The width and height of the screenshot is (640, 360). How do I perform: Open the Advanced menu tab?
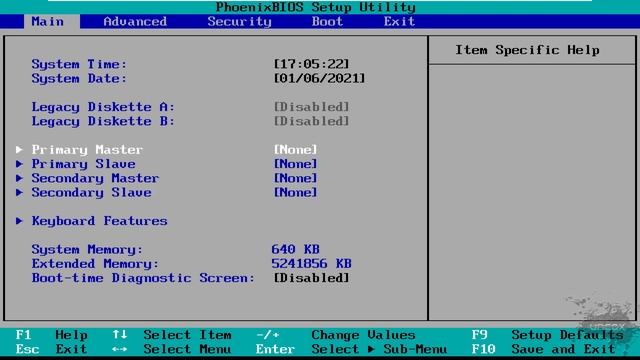(135, 22)
